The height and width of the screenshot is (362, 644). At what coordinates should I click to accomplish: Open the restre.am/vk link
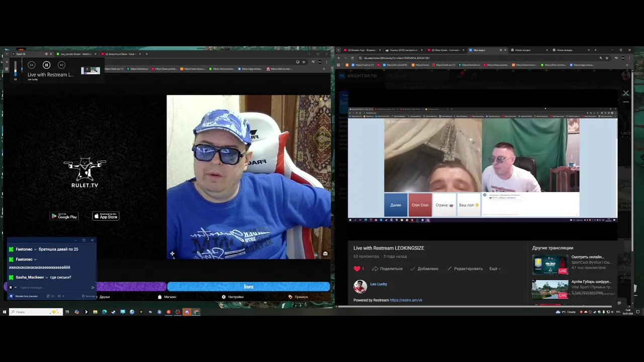406,300
